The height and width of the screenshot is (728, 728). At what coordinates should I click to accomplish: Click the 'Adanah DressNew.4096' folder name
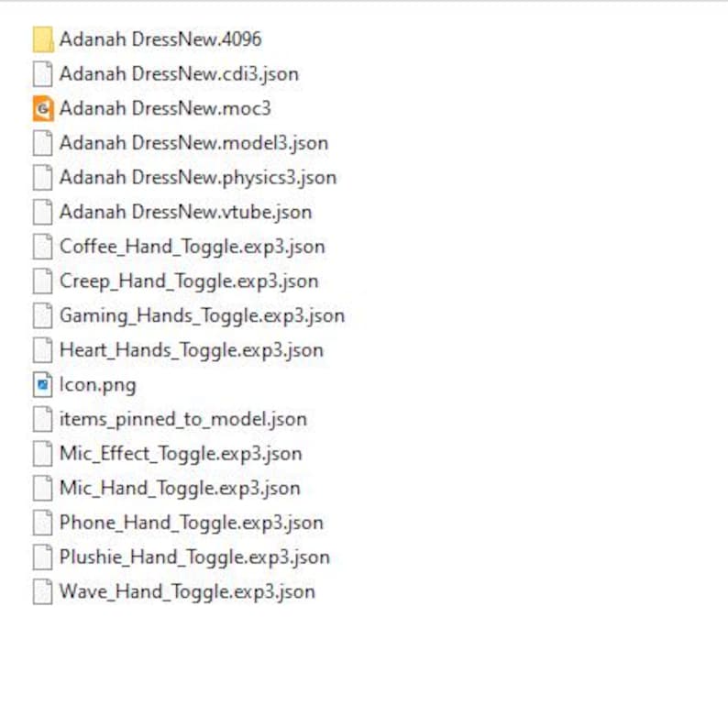coord(160,39)
